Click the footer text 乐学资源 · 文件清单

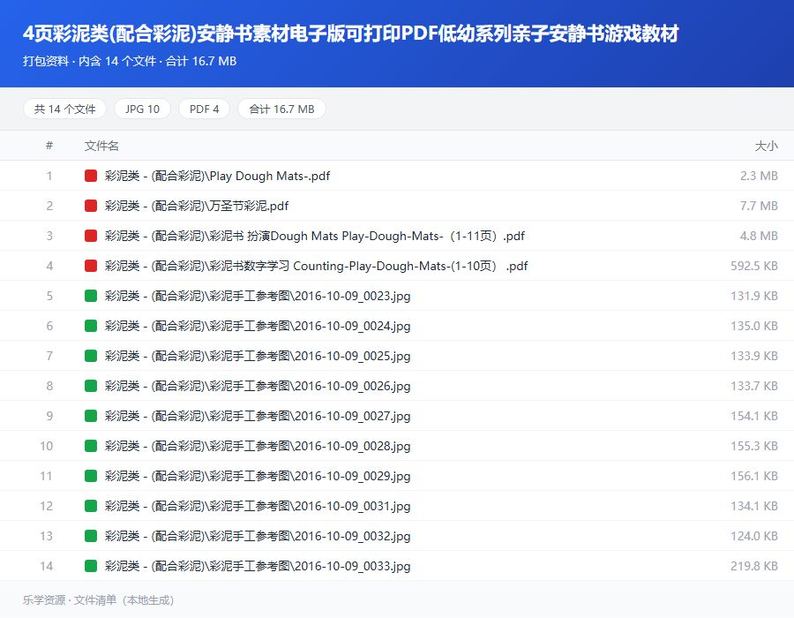98,600
